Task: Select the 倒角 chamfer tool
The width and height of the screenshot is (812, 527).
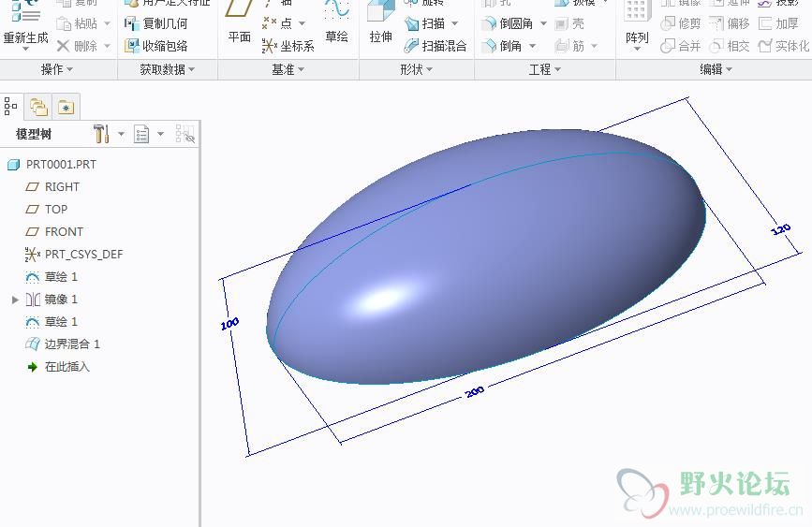Action: coord(501,46)
